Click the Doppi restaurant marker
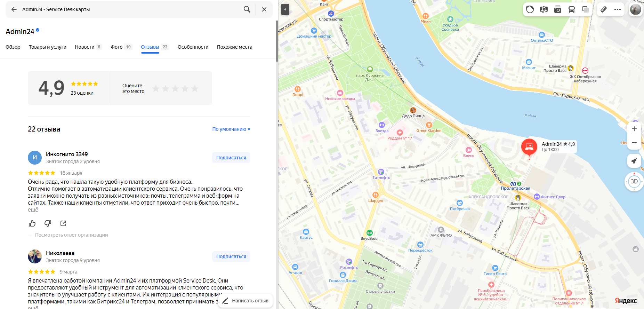This screenshot has height=309, width=644. click(298, 89)
